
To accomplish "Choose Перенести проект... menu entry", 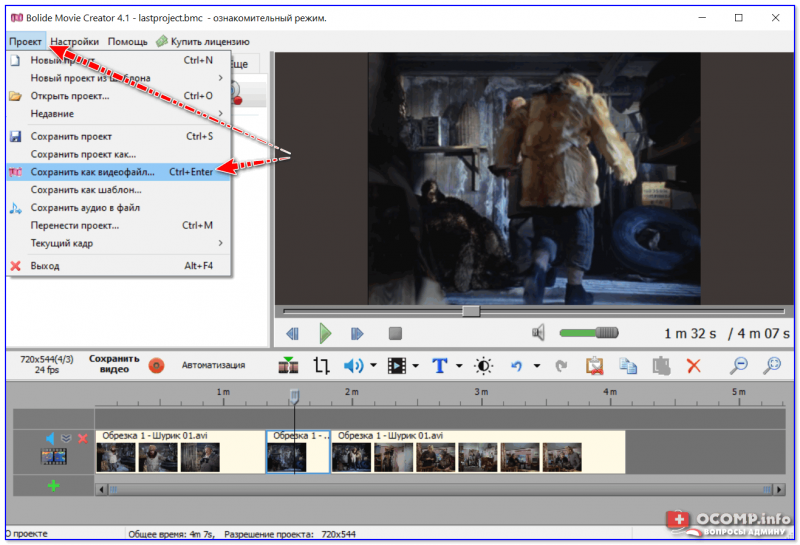I will coord(119,225).
